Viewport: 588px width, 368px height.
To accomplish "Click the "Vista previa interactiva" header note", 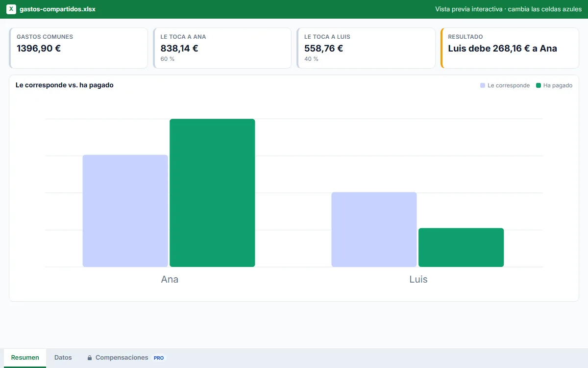I will (x=508, y=9).
